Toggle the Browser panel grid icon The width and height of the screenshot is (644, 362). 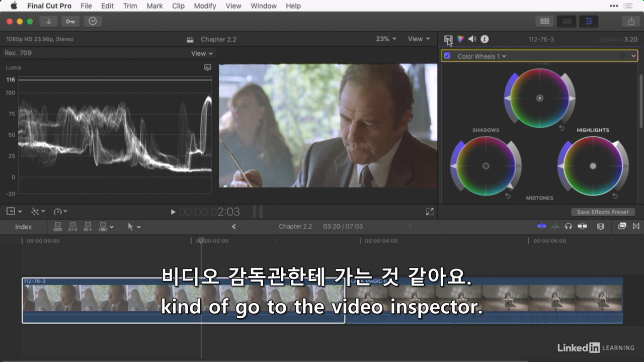[544, 21]
